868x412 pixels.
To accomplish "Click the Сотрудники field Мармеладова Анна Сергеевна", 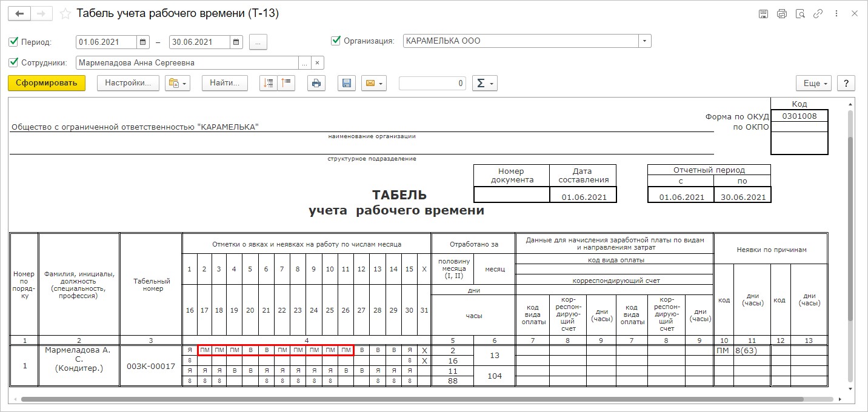I will (187, 62).
